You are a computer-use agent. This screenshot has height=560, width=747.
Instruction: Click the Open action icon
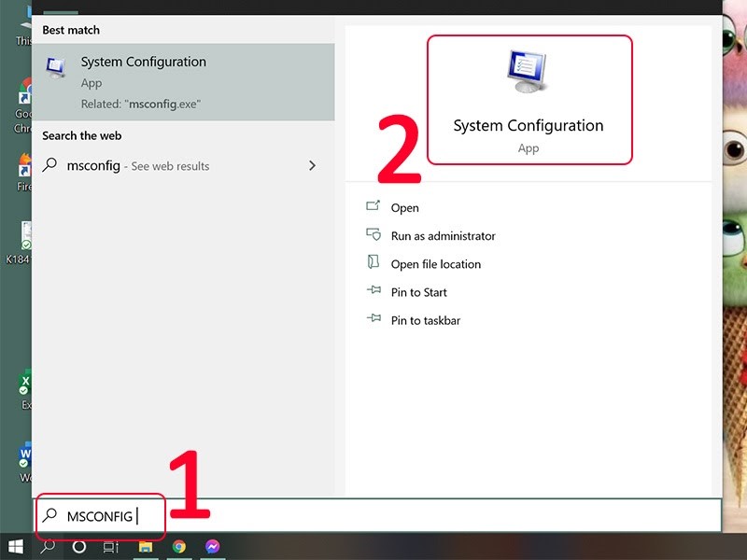click(373, 205)
